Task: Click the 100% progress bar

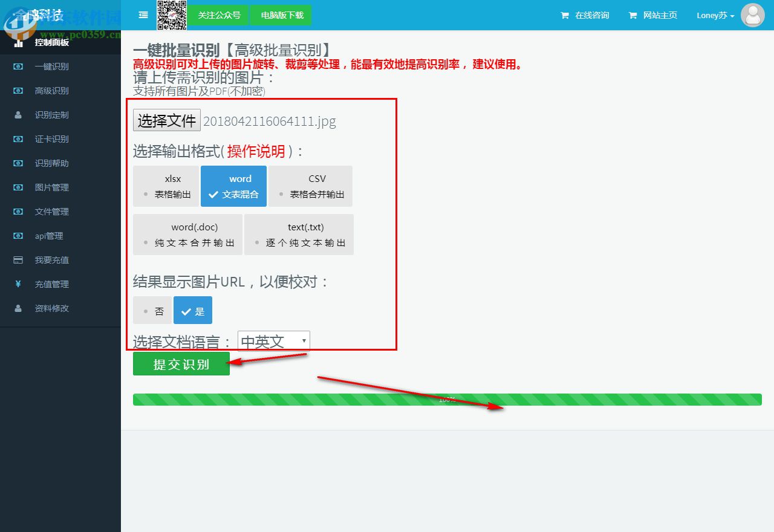Action: (447, 399)
